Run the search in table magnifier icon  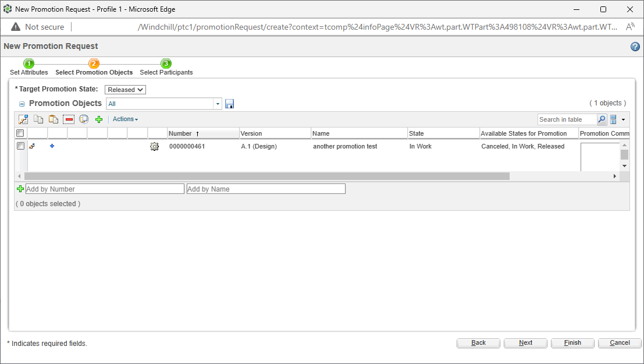pos(602,119)
